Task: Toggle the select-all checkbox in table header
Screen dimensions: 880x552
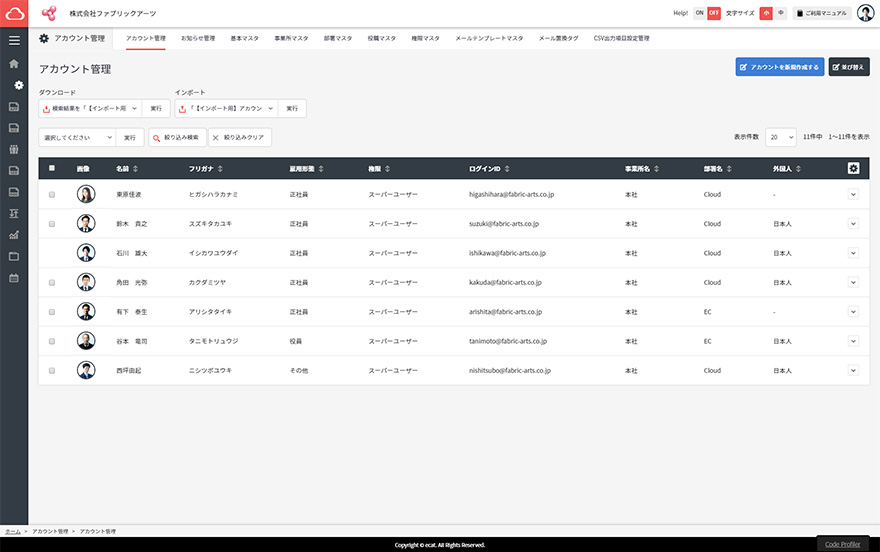Action: pyautogui.click(x=52, y=168)
